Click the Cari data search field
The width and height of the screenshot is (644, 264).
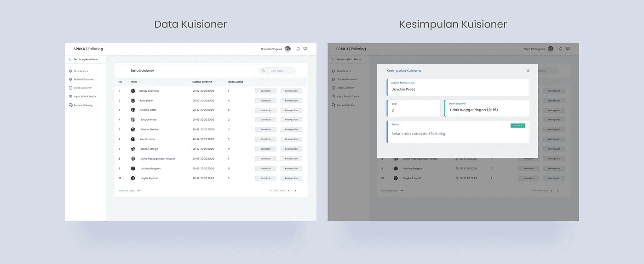coord(277,71)
